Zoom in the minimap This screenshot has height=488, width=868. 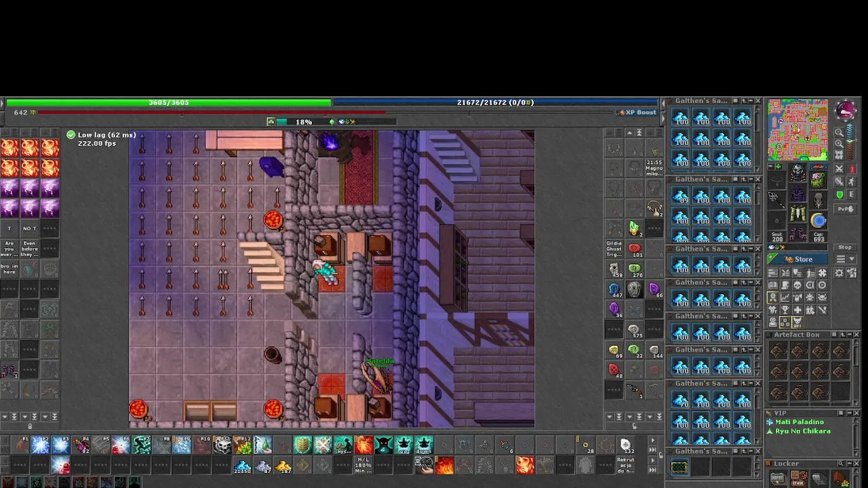[x=840, y=144]
